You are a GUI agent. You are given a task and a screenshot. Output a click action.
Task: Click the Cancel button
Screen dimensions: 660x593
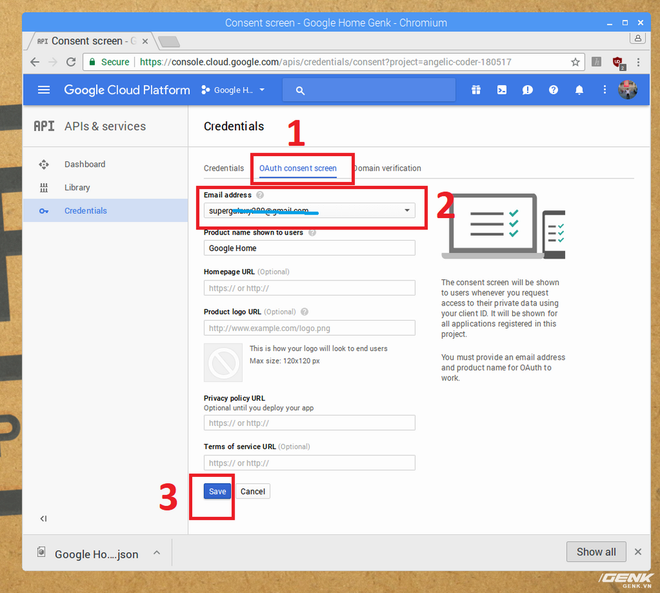pyautogui.click(x=253, y=491)
